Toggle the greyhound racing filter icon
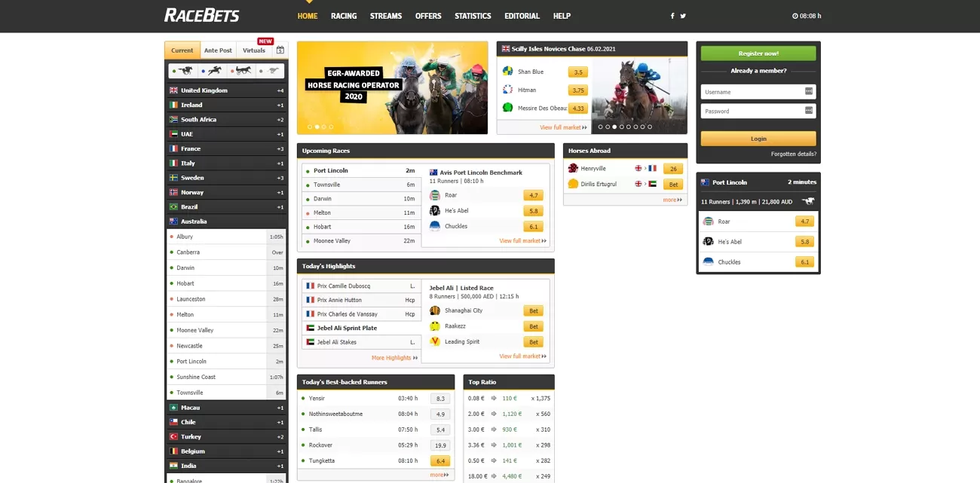The width and height of the screenshot is (980, 483). tap(271, 71)
